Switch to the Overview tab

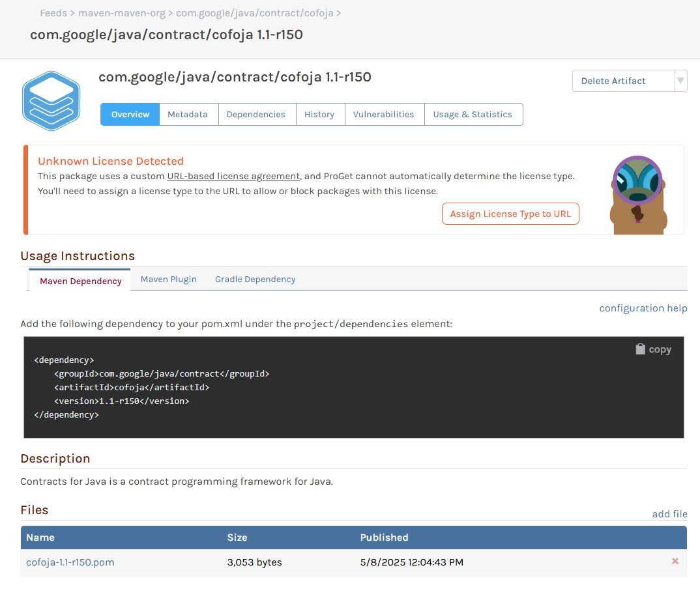coord(130,114)
